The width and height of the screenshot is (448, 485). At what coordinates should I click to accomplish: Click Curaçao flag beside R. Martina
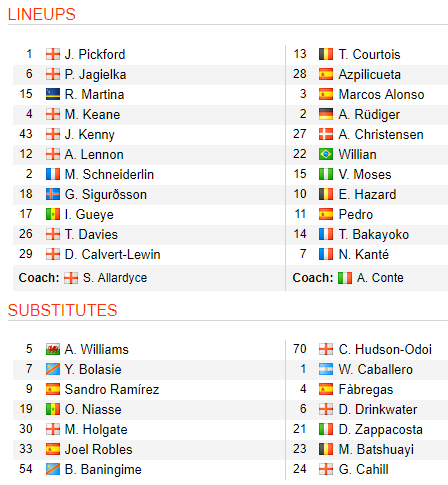coord(53,94)
